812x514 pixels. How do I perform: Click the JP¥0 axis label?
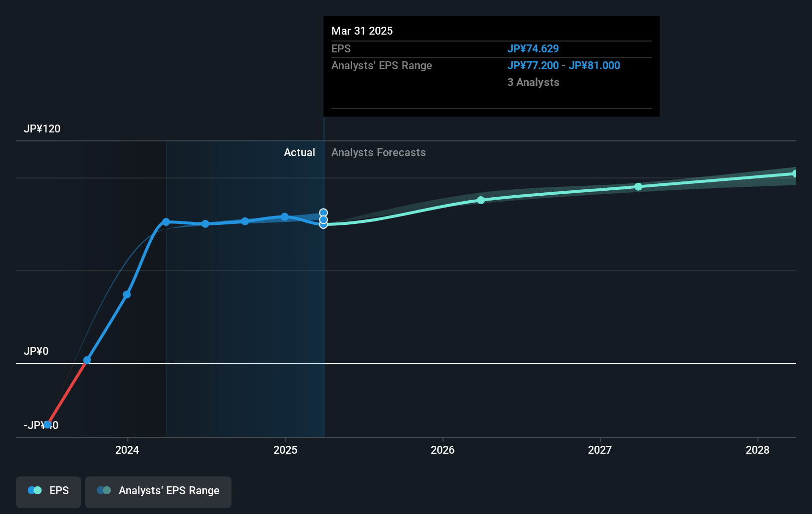(36, 351)
